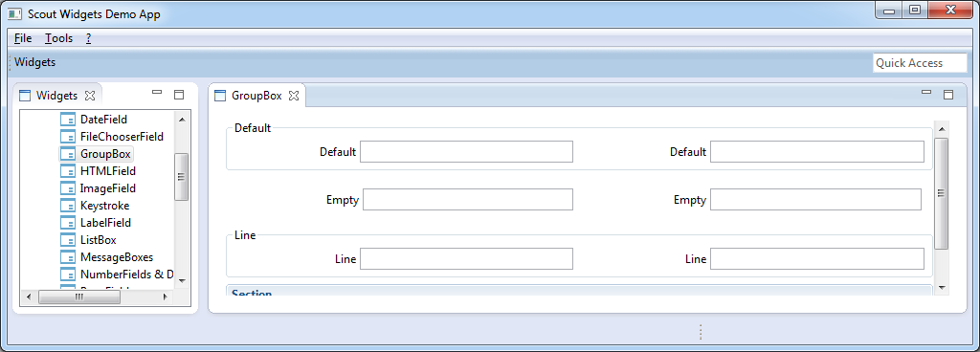Select the DateField tree item icon

68,120
